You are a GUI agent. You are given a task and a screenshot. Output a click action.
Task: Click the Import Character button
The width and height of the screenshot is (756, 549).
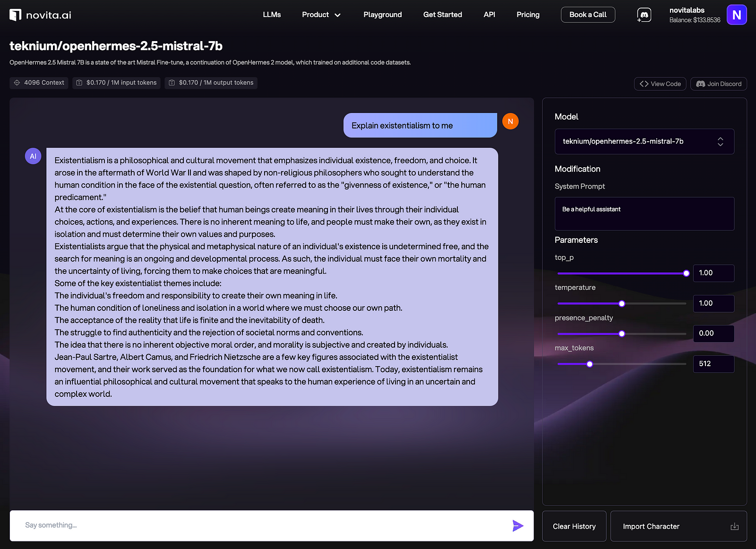point(679,526)
